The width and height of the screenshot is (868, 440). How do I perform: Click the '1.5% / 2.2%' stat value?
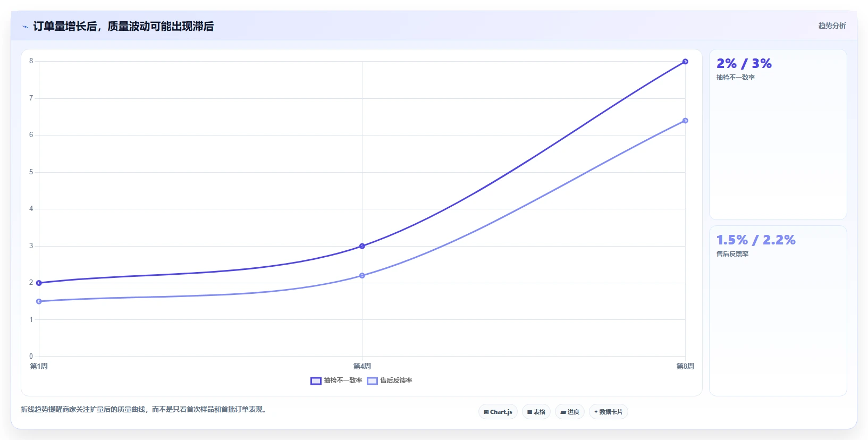pyautogui.click(x=756, y=240)
